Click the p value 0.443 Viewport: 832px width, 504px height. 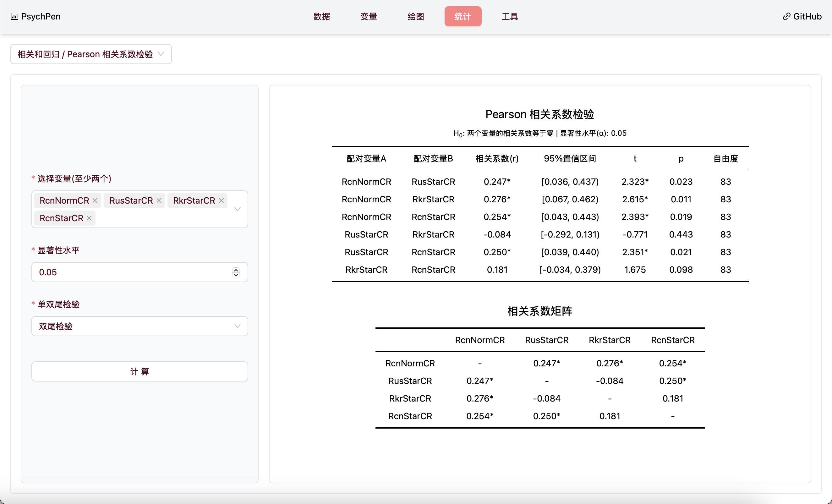681,234
